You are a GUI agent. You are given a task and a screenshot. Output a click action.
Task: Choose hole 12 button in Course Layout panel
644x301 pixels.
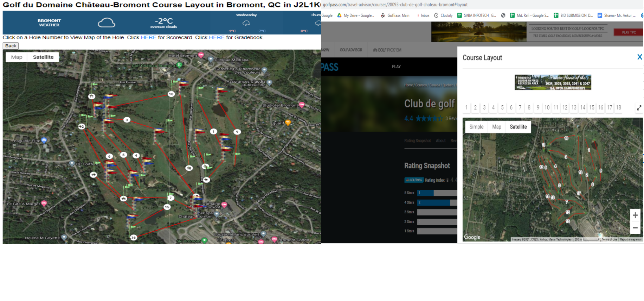pyautogui.click(x=565, y=108)
